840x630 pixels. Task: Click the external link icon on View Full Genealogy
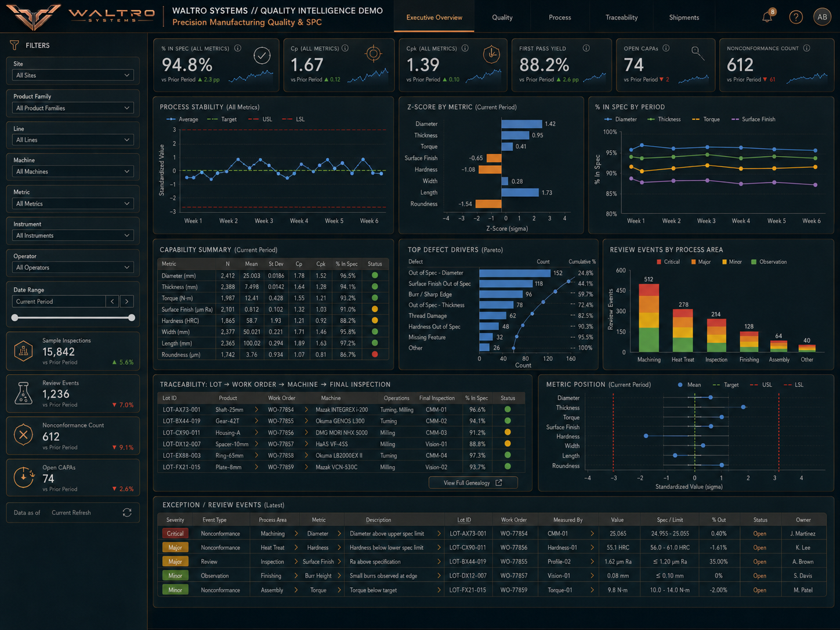tap(498, 483)
